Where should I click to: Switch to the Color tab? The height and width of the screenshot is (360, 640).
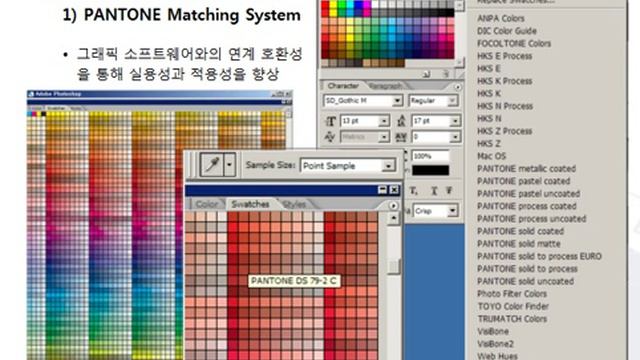(x=207, y=204)
